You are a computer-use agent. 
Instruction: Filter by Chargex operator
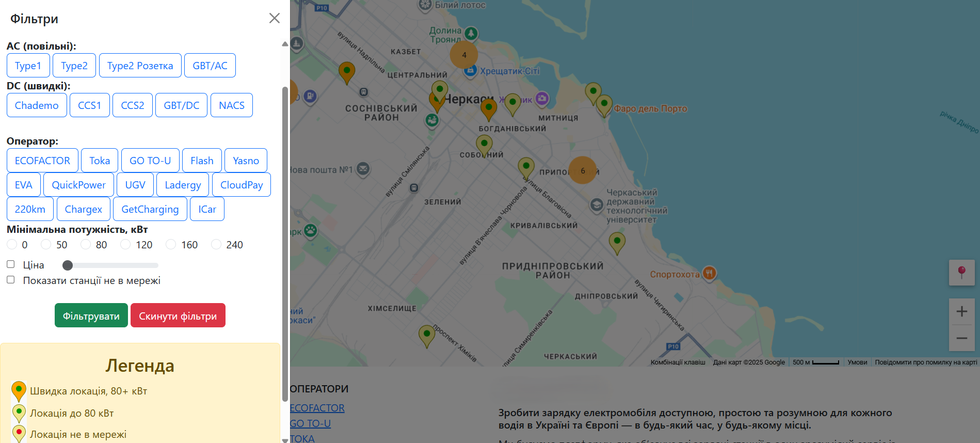click(84, 209)
